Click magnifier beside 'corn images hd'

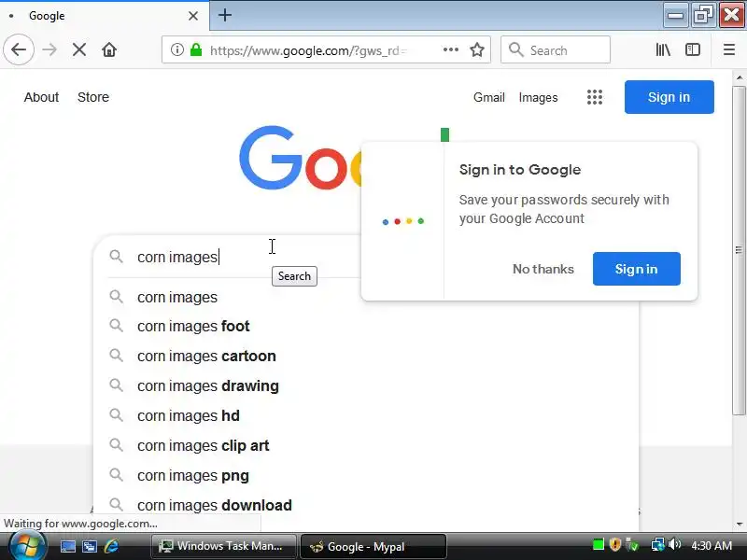[x=116, y=415]
